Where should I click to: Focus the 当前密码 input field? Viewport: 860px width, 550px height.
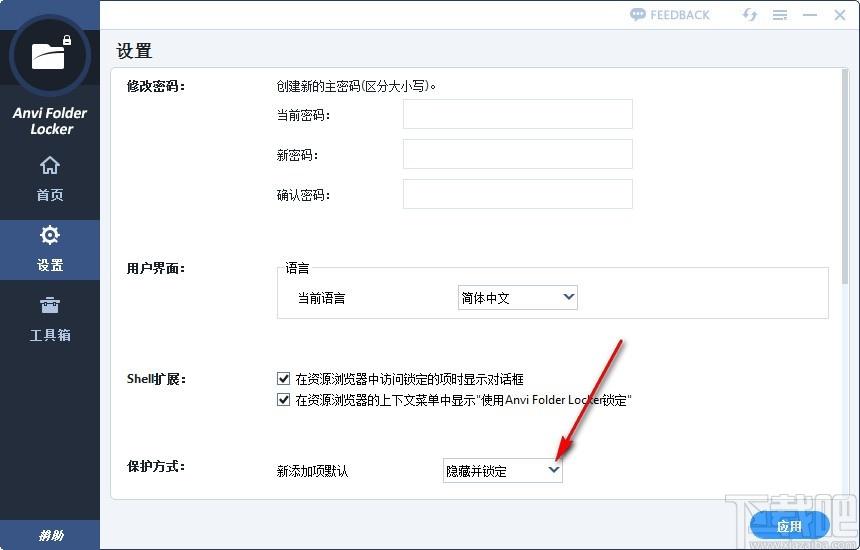[x=518, y=114]
